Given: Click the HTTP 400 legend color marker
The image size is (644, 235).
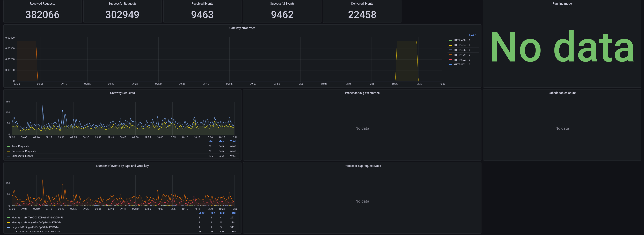Looking at the screenshot, I should (451, 40).
